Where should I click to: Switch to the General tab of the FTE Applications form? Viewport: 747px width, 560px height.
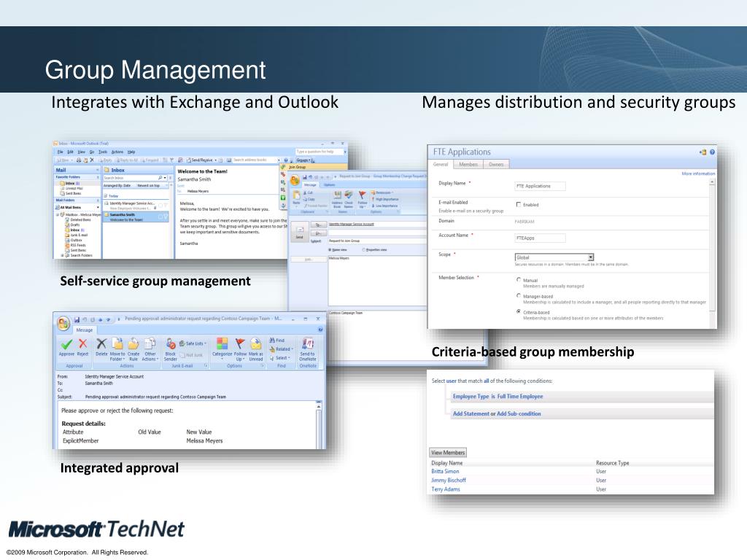point(441,164)
